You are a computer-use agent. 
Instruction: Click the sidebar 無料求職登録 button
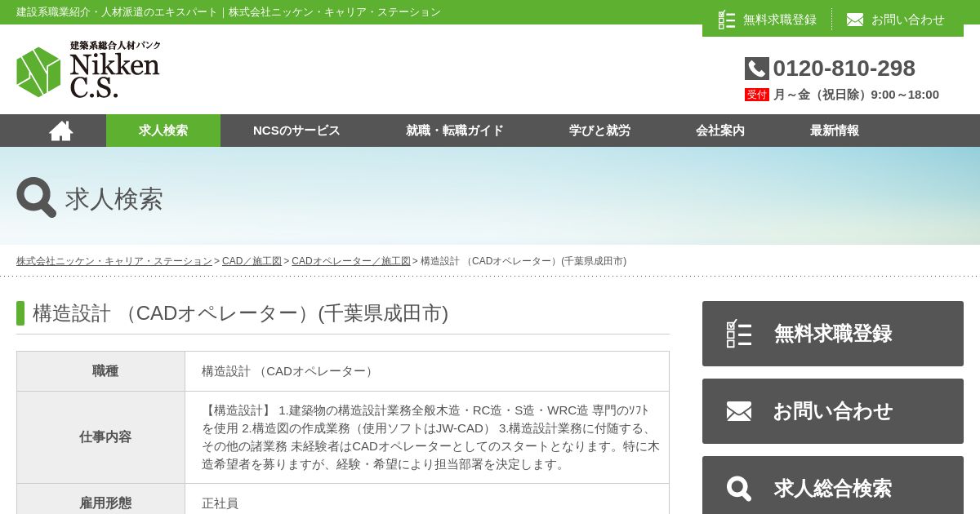(833, 334)
